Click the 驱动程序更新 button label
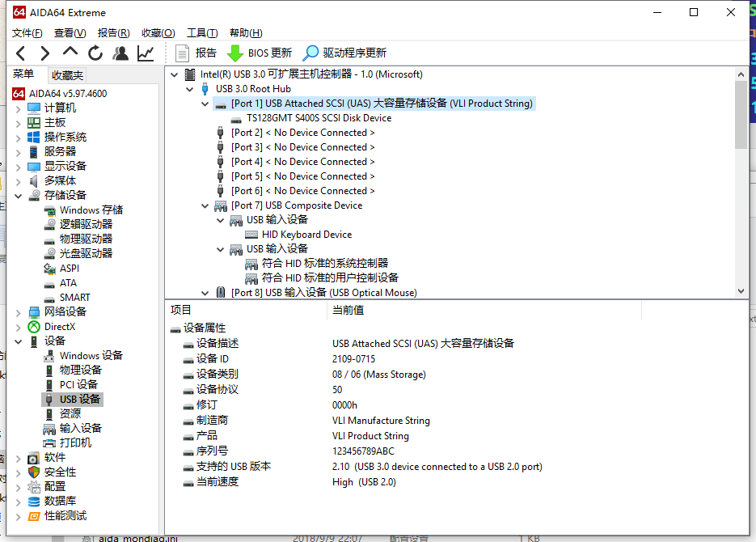The height and width of the screenshot is (542, 756). pyautogui.click(x=354, y=53)
